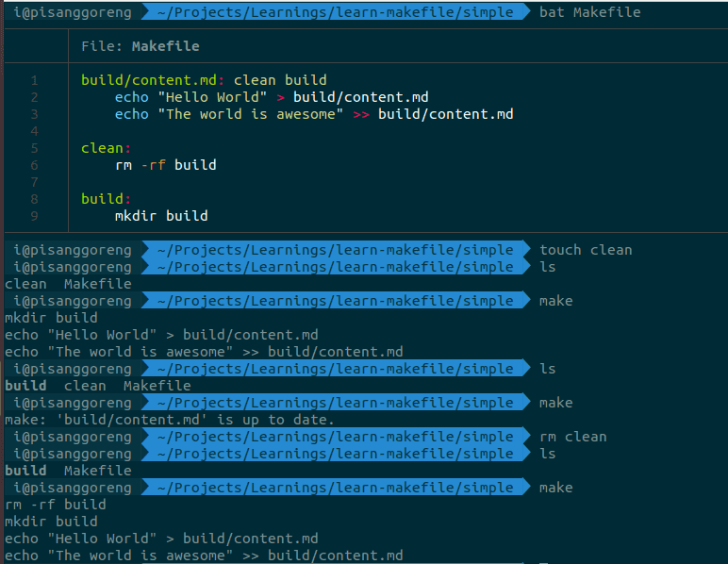The width and height of the screenshot is (728, 564).
Task: Click line number 1 in bat gutter
Action: [34, 80]
